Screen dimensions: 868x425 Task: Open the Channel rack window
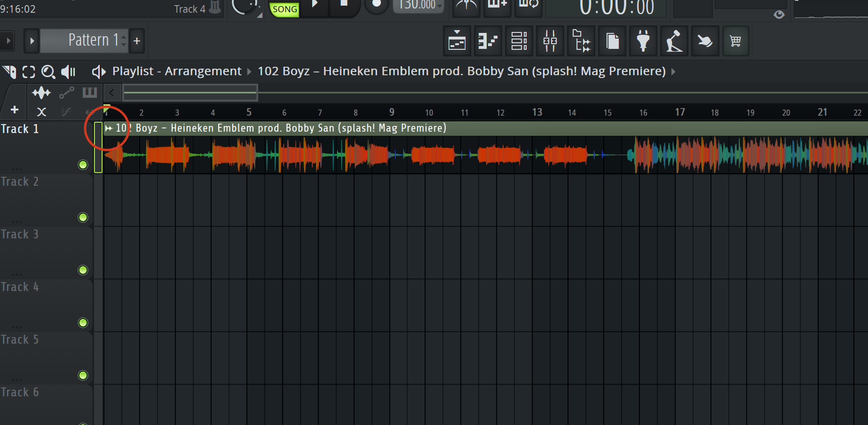[x=519, y=41]
